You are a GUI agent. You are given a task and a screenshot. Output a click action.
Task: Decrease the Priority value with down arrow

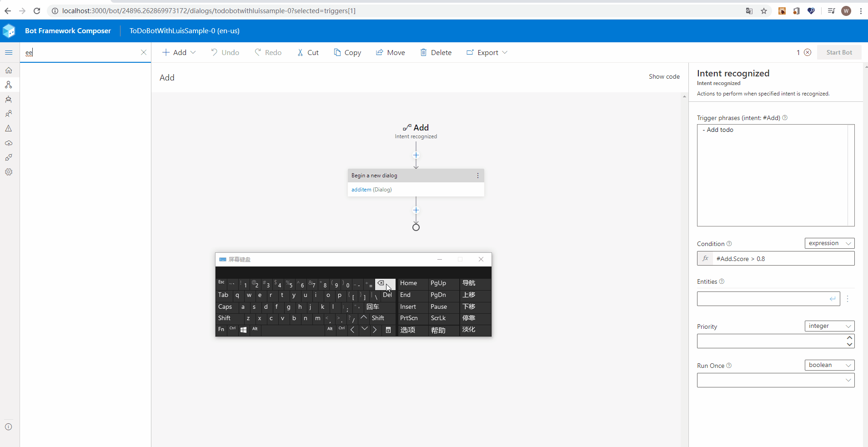pyautogui.click(x=849, y=345)
